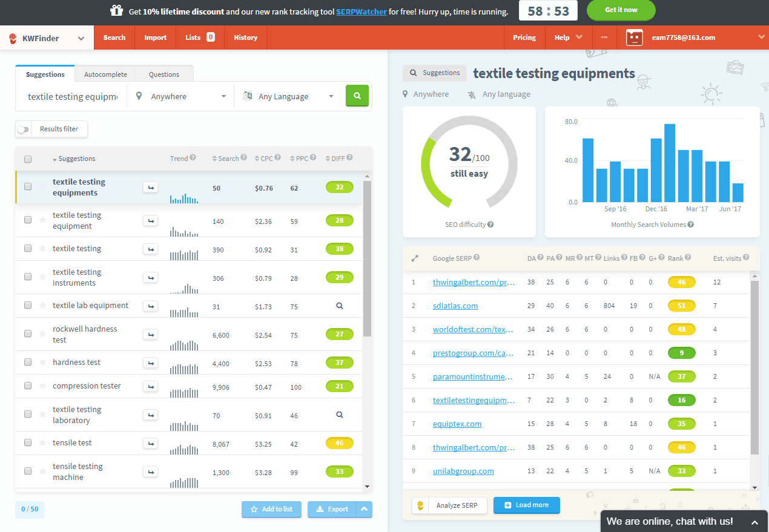Click the arrow icon beside rockwell hardness test
Viewport: 769px width, 532px height.
(x=151, y=335)
